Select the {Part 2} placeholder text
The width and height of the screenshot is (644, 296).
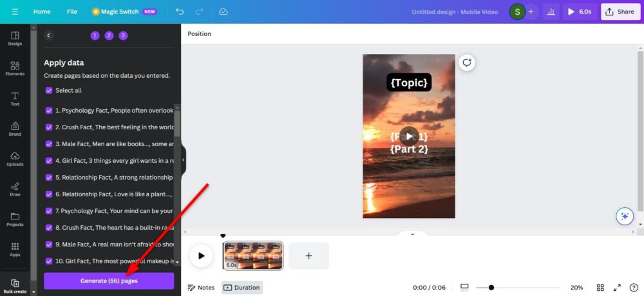(409, 149)
